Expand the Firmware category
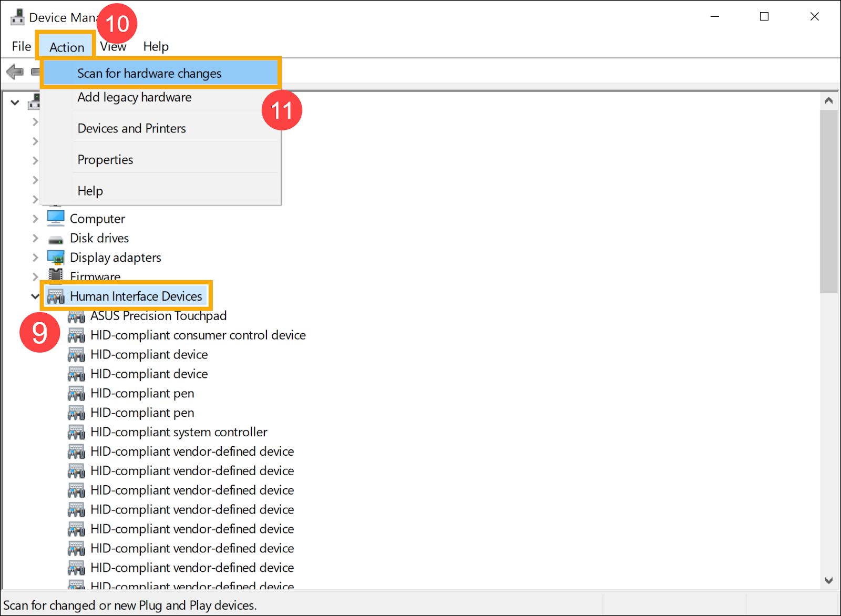 (x=35, y=276)
